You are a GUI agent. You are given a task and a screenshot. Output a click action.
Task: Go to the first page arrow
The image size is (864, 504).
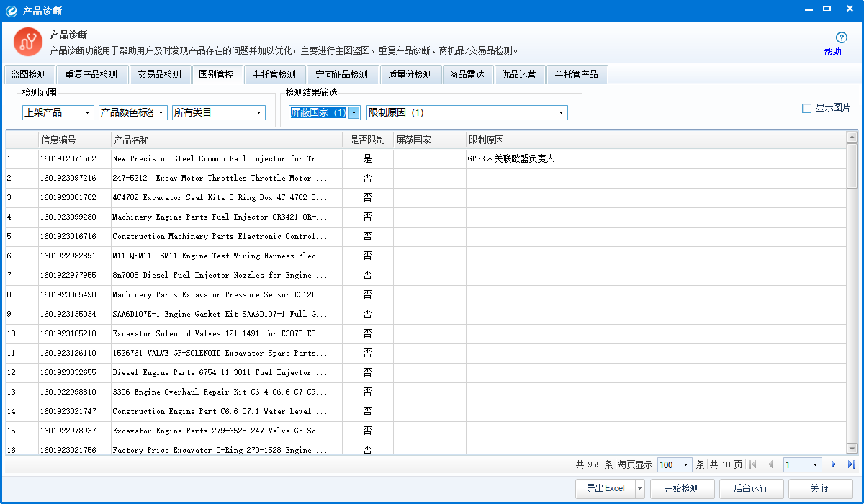coord(753,465)
